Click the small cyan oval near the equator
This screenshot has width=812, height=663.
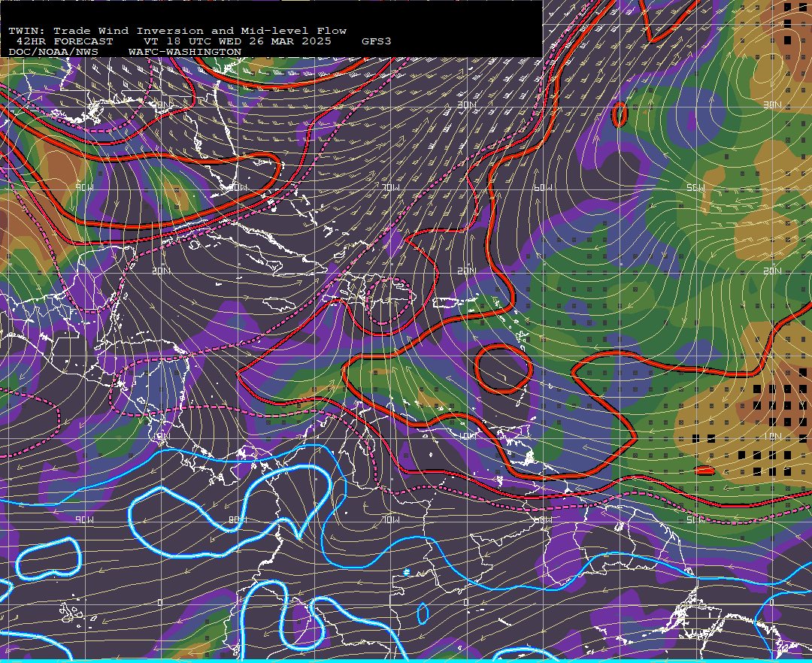point(423,613)
